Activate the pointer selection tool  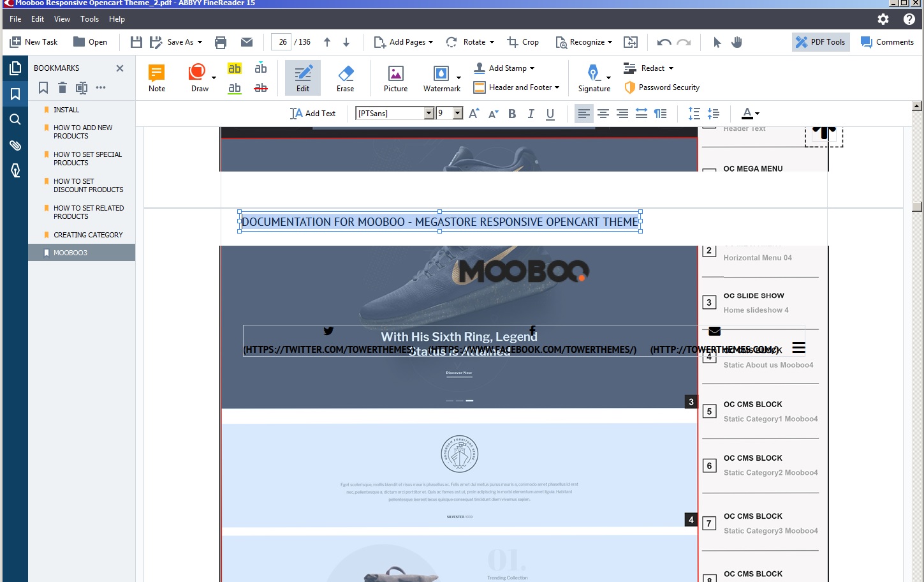(717, 42)
